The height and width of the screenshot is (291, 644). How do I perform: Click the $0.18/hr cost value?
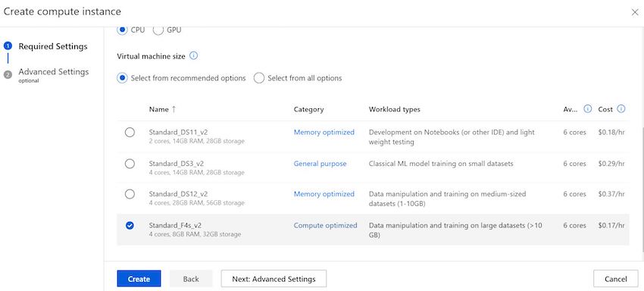pyautogui.click(x=611, y=133)
